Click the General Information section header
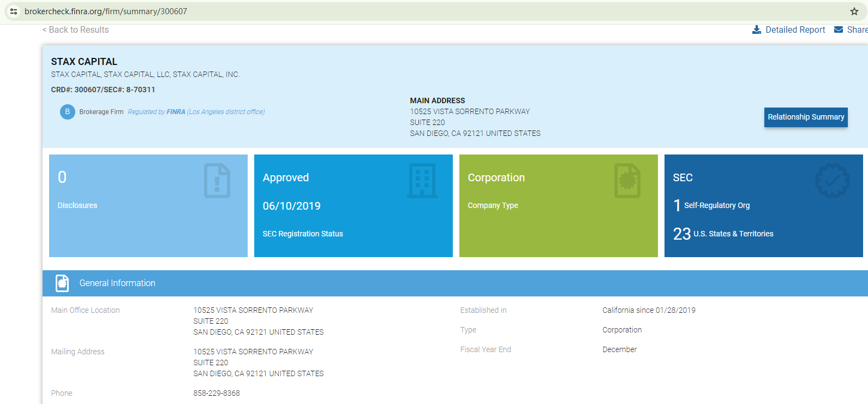 point(117,283)
